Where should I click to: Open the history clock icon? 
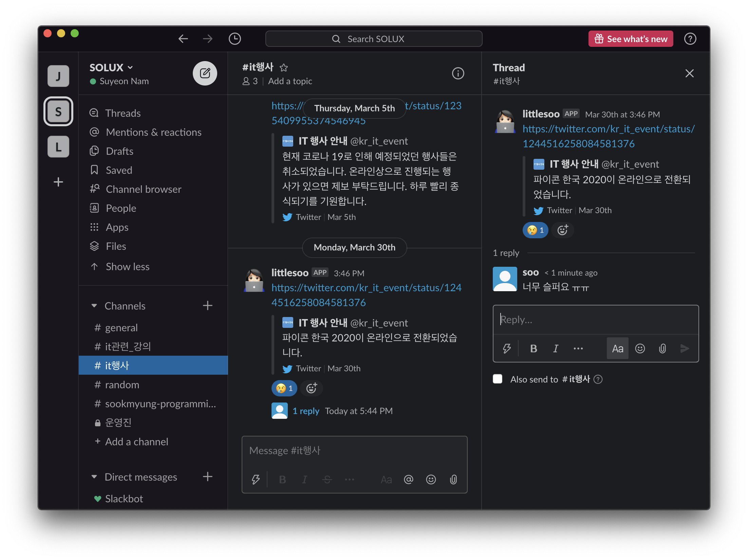tap(235, 39)
